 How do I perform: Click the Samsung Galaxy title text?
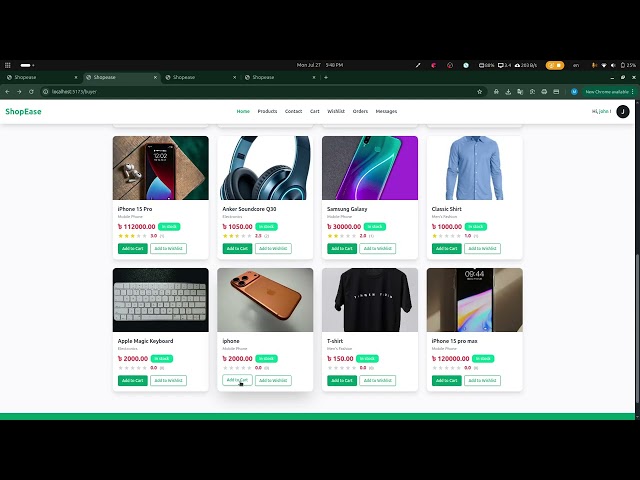tap(347, 209)
